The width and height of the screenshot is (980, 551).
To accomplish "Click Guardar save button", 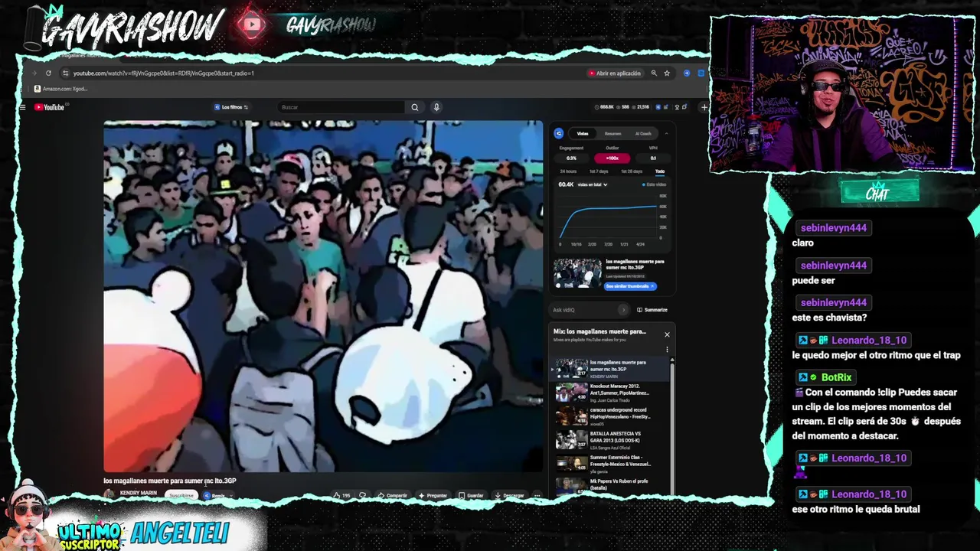I will coord(471,495).
